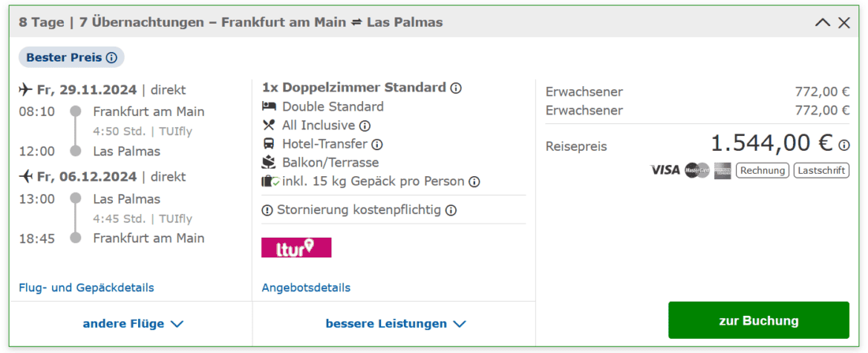Viewport: 868px width, 353px height.
Task: Click info icon beside Doppelzimmer Standard
Action: coord(456,88)
